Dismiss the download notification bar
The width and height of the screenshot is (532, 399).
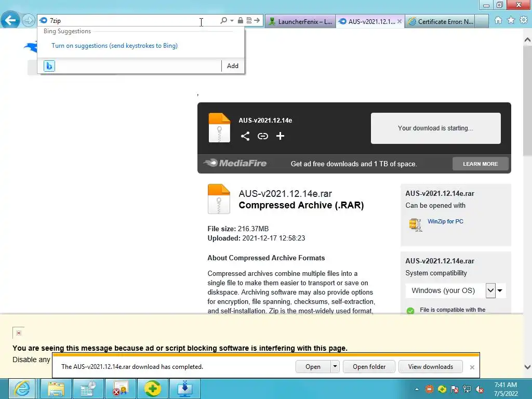click(x=472, y=367)
